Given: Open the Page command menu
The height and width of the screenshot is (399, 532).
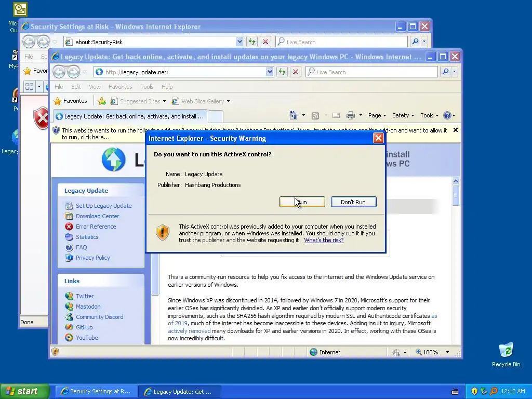Looking at the screenshot, I should (x=377, y=115).
